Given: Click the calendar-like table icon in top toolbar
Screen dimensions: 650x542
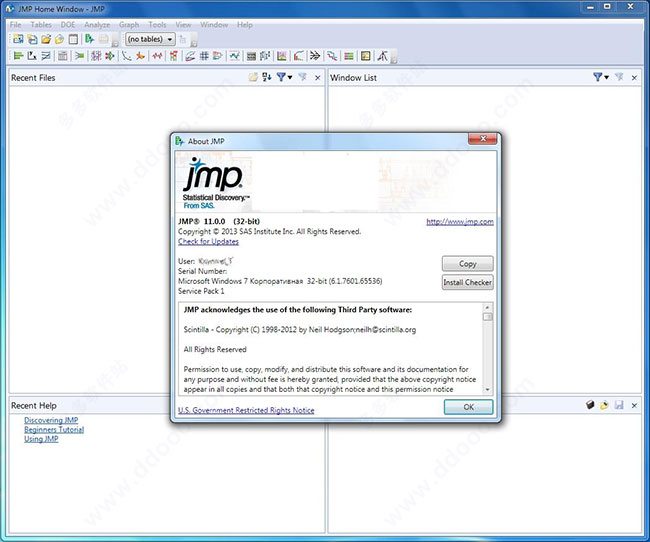Looking at the screenshot, I should [x=73, y=39].
